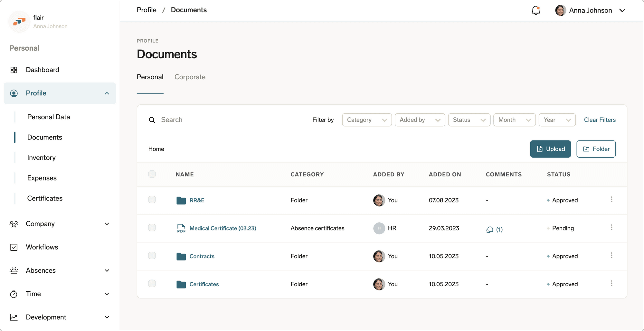Click the Dashboard grid icon
Image resolution: width=644 pixels, height=331 pixels.
click(x=14, y=70)
